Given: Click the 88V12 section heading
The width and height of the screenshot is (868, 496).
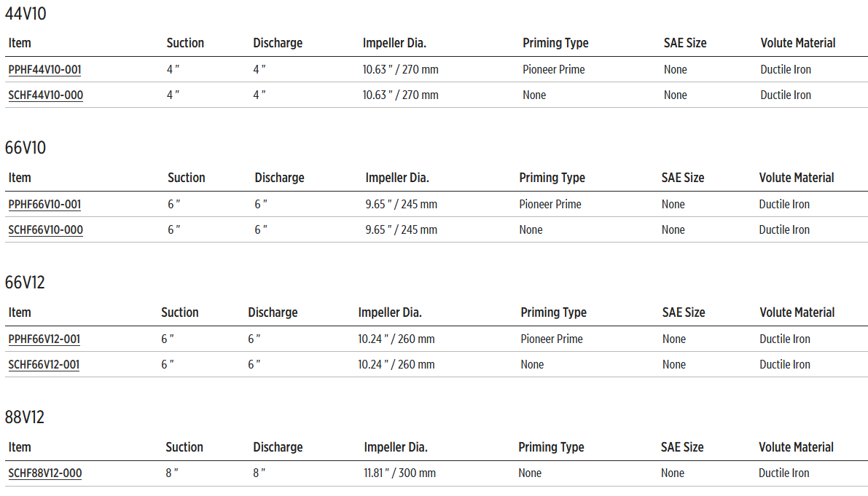Looking at the screenshot, I should coord(25,417).
